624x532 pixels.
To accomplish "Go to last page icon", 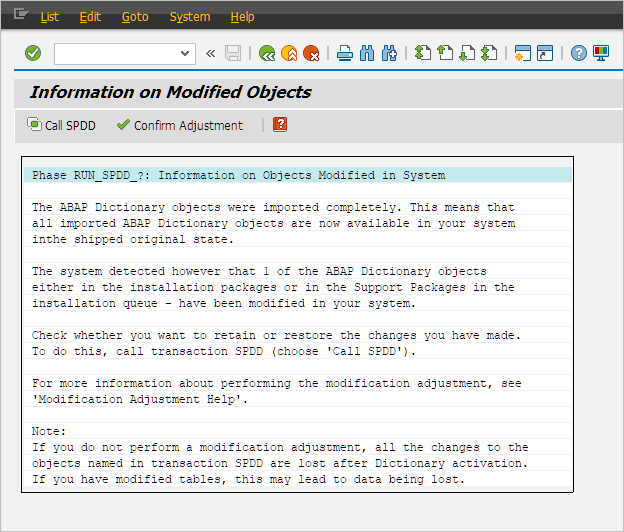I will pos(489,53).
